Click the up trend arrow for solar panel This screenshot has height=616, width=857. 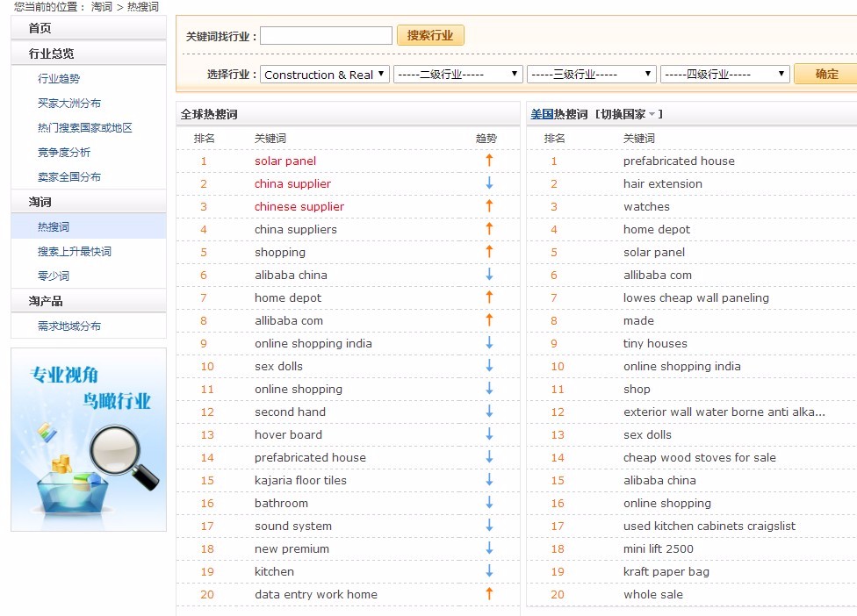(489, 161)
